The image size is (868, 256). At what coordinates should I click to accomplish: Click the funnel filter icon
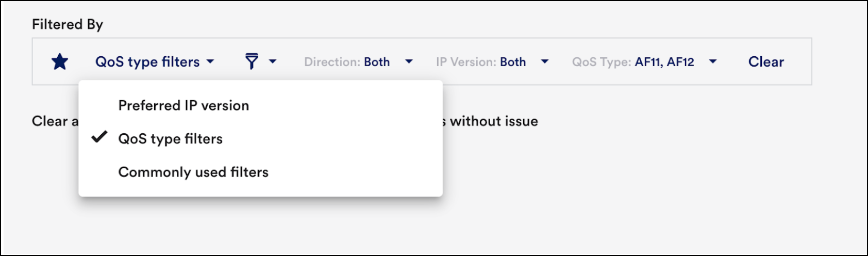pos(252,61)
